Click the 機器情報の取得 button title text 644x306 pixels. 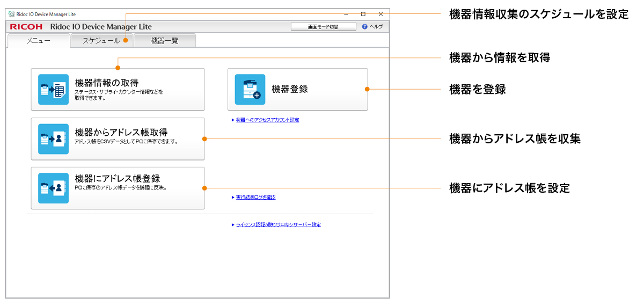tap(107, 83)
